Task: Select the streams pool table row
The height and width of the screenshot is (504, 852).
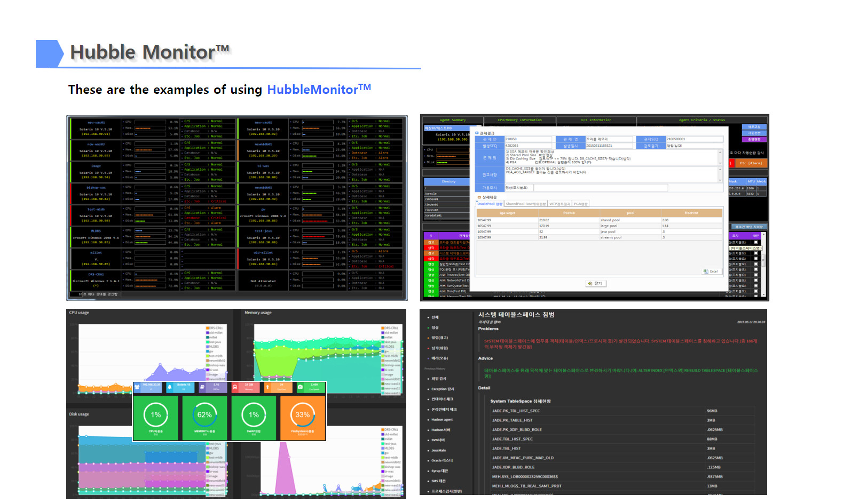Action: (x=599, y=237)
